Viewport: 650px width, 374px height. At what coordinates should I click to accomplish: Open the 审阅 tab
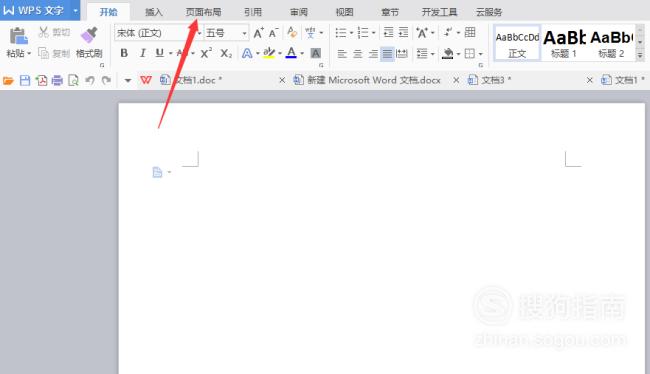299,12
